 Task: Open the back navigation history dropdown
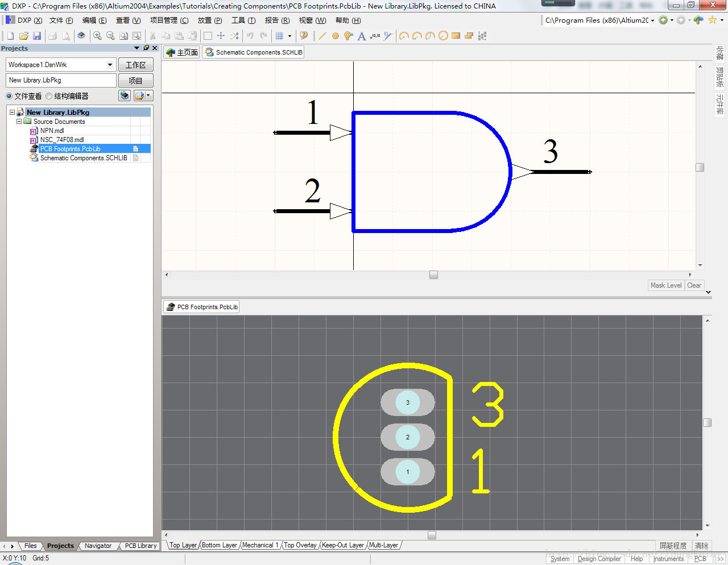coord(672,20)
